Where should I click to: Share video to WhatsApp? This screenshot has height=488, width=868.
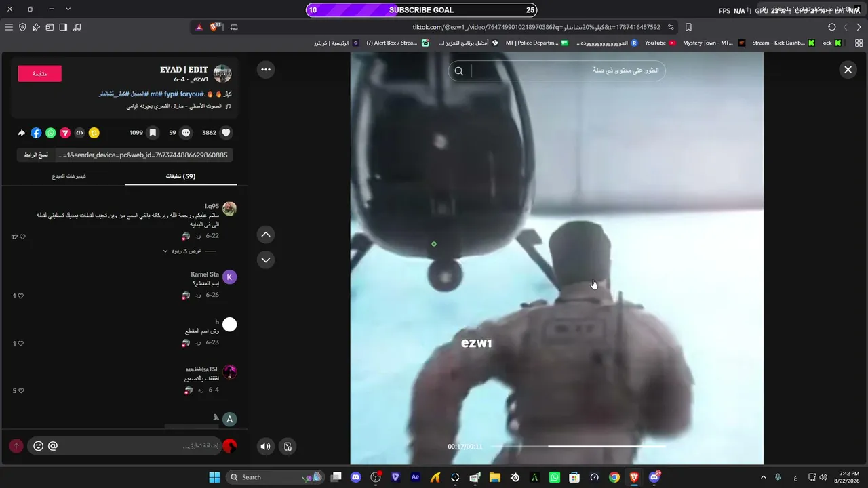pos(51,133)
